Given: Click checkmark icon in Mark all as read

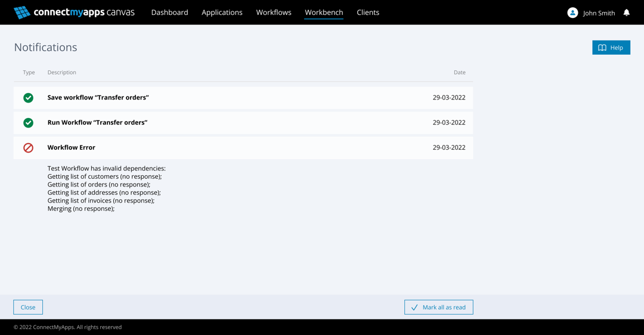Looking at the screenshot, I should [x=414, y=308].
